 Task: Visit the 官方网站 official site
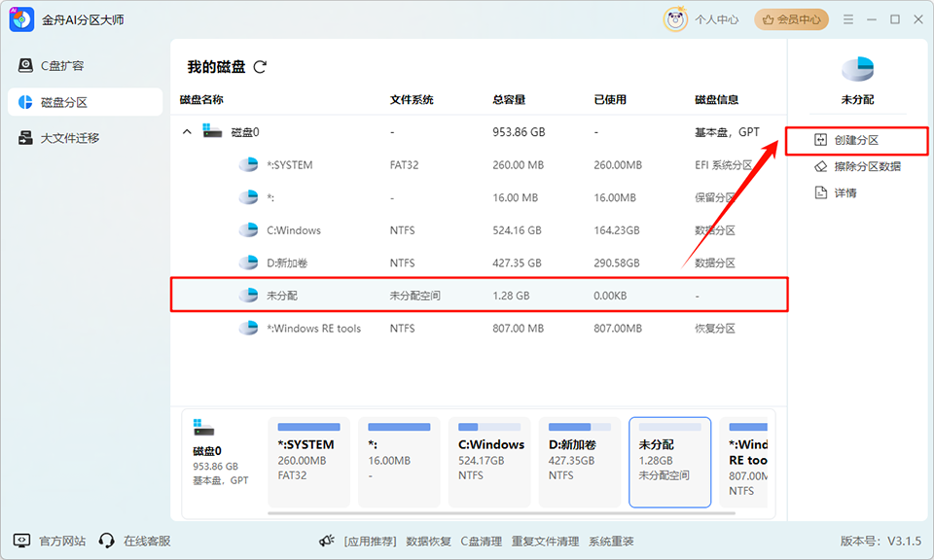coord(46,542)
